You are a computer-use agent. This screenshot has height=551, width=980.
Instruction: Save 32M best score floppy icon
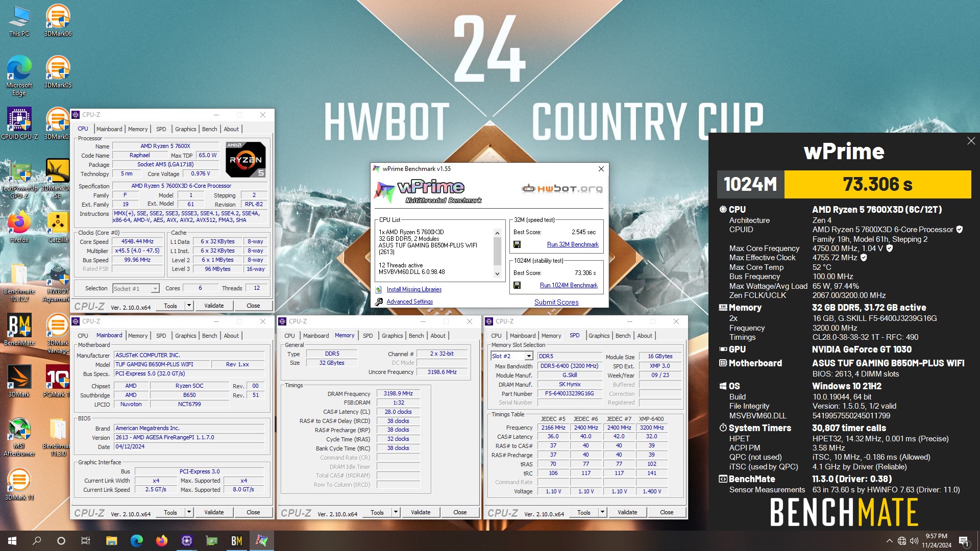pos(517,244)
